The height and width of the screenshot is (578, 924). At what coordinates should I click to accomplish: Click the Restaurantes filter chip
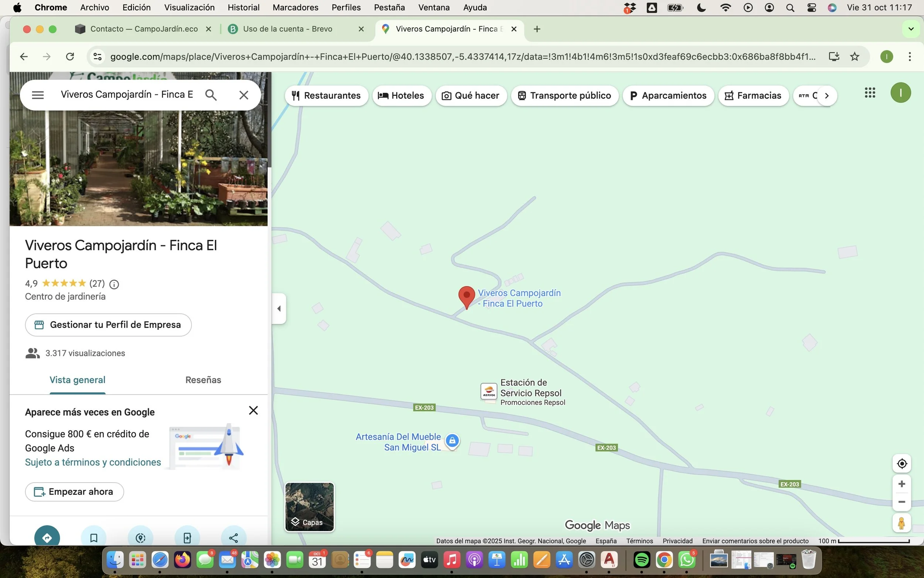[x=326, y=95]
